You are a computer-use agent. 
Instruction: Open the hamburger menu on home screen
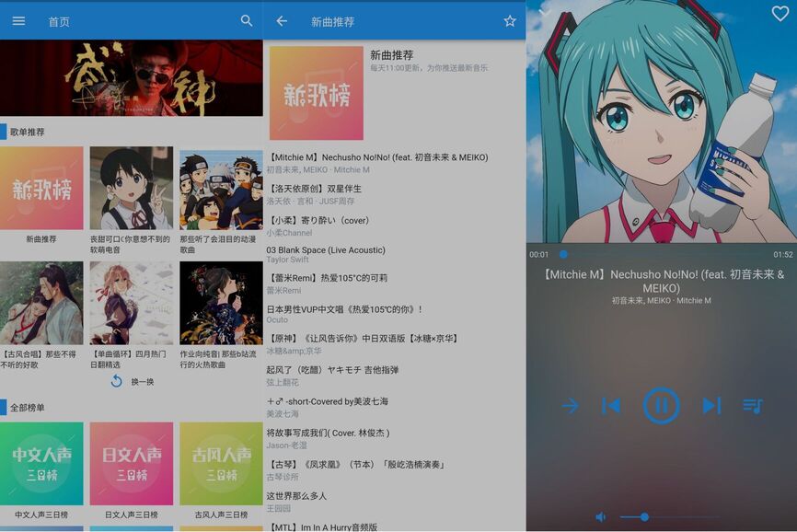pos(18,21)
